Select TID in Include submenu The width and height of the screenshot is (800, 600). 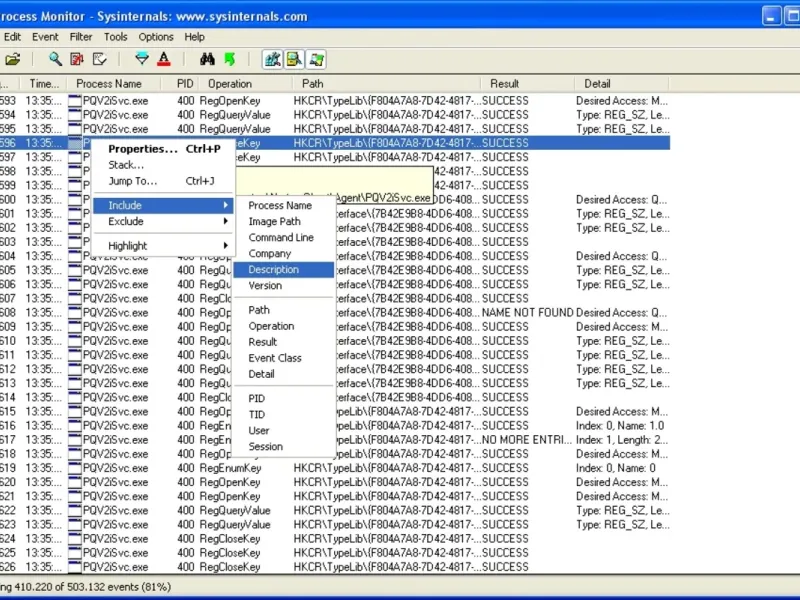pyautogui.click(x=284, y=414)
